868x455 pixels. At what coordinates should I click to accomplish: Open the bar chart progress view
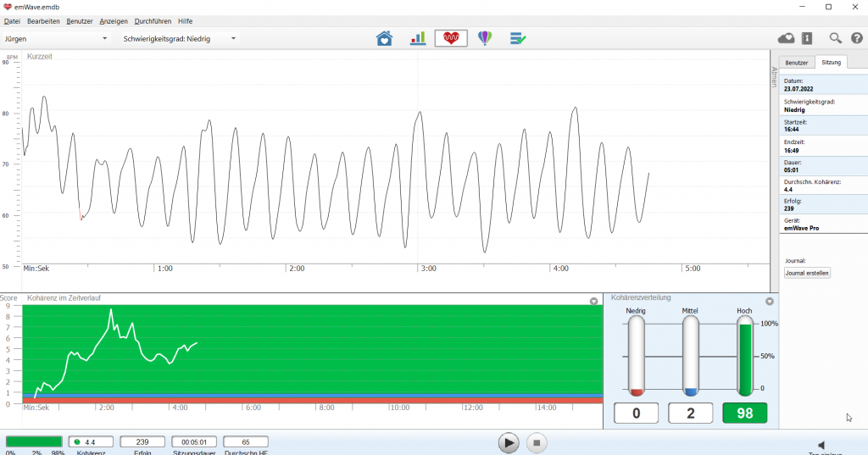(x=418, y=38)
